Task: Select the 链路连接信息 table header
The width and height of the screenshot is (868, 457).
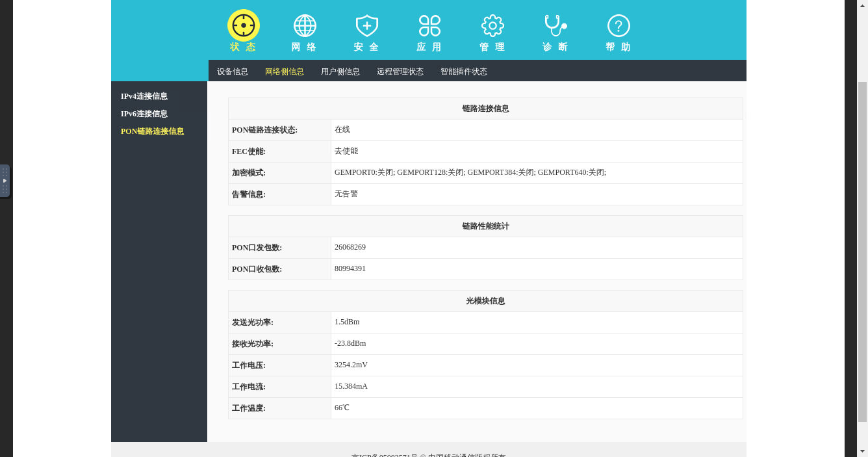Action: (485, 109)
